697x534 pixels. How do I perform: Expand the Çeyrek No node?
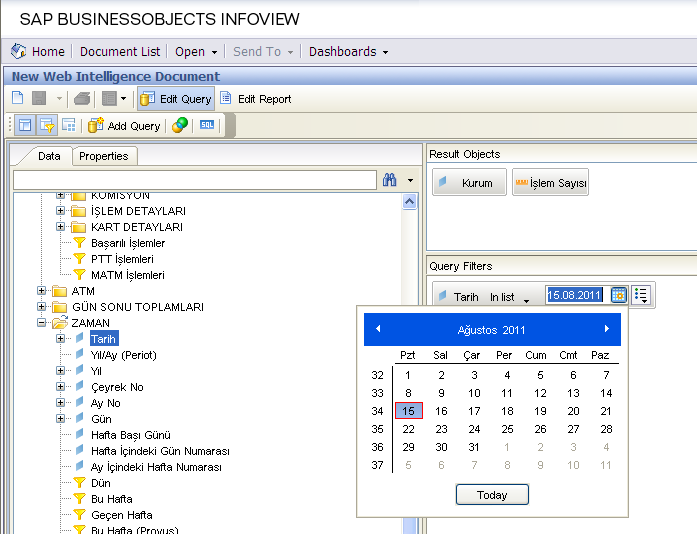(x=60, y=387)
